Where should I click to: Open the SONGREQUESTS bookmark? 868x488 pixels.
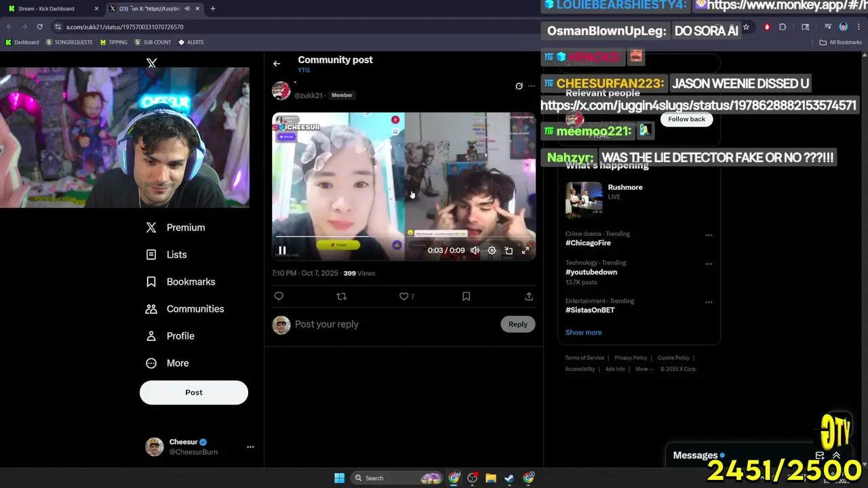(x=69, y=42)
